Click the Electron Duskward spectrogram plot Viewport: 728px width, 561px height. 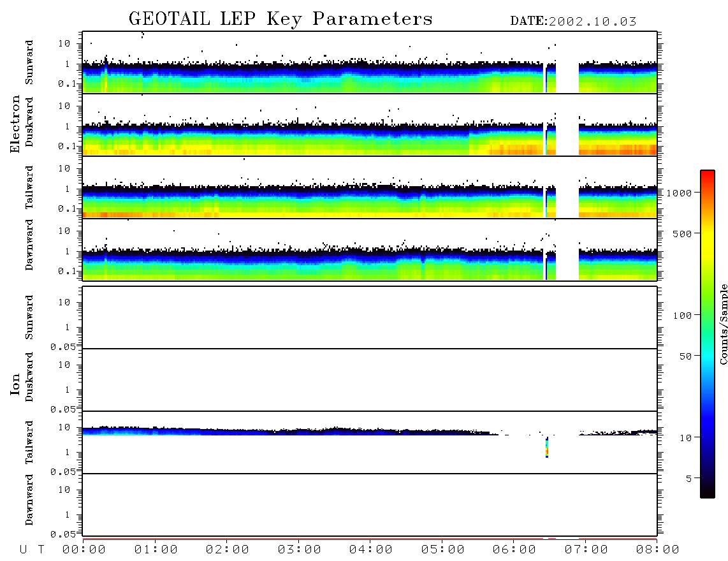[370, 124]
